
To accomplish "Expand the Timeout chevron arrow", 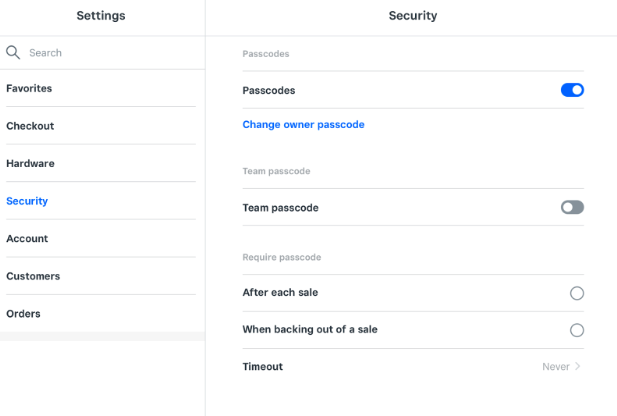I will [x=578, y=367].
